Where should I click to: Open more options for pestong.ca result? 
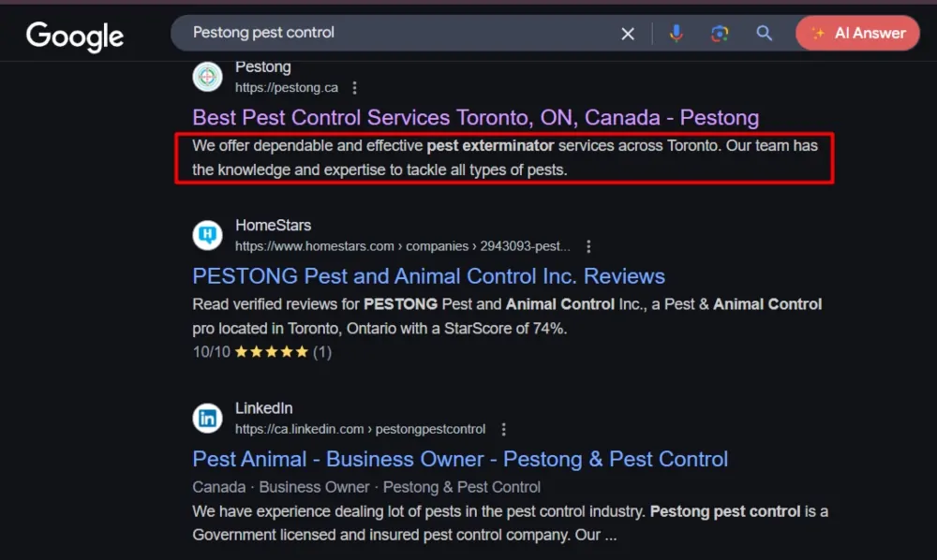[354, 88]
